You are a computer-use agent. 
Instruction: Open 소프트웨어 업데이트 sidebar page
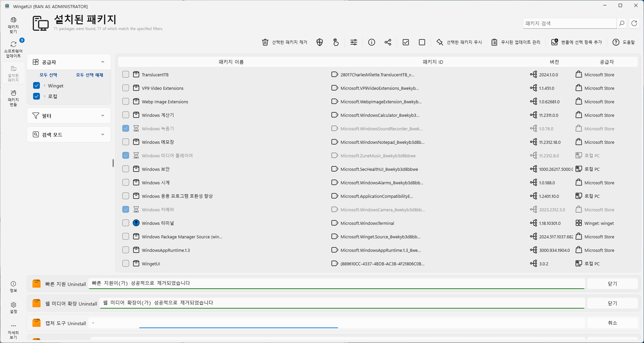click(x=13, y=49)
